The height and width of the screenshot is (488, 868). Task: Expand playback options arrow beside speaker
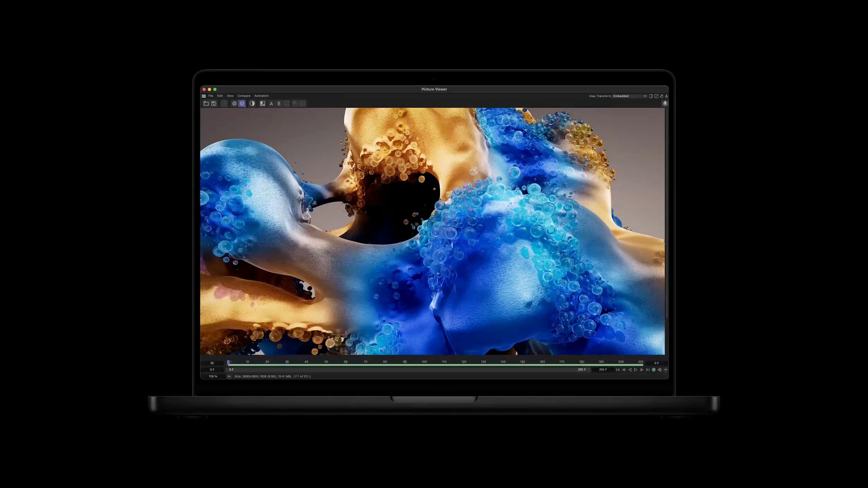(665, 370)
